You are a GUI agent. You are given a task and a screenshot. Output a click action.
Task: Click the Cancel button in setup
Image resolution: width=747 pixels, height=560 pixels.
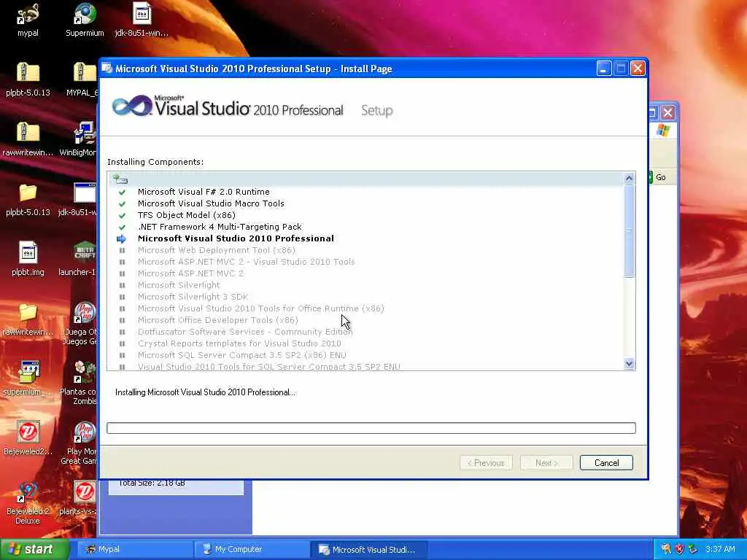pyautogui.click(x=606, y=463)
